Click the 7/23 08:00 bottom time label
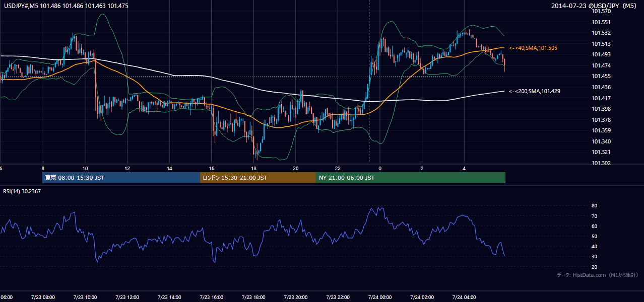The image size is (644, 302). (42, 297)
